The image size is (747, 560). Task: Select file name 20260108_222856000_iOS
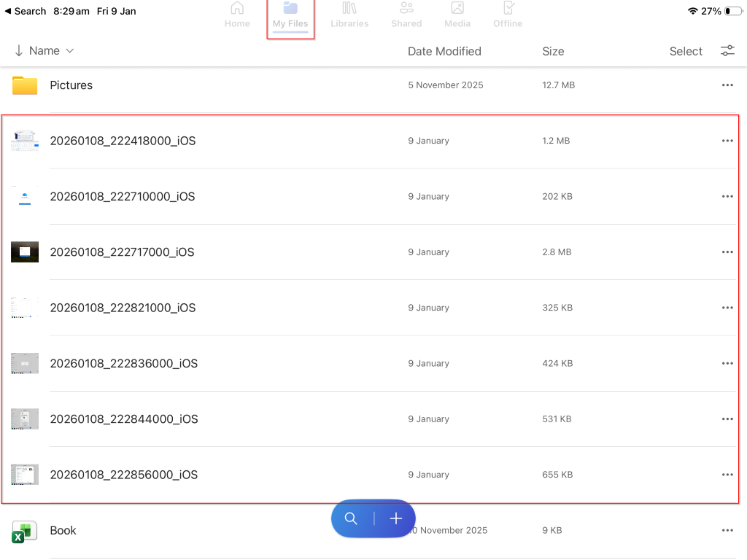pyautogui.click(x=124, y=475)
